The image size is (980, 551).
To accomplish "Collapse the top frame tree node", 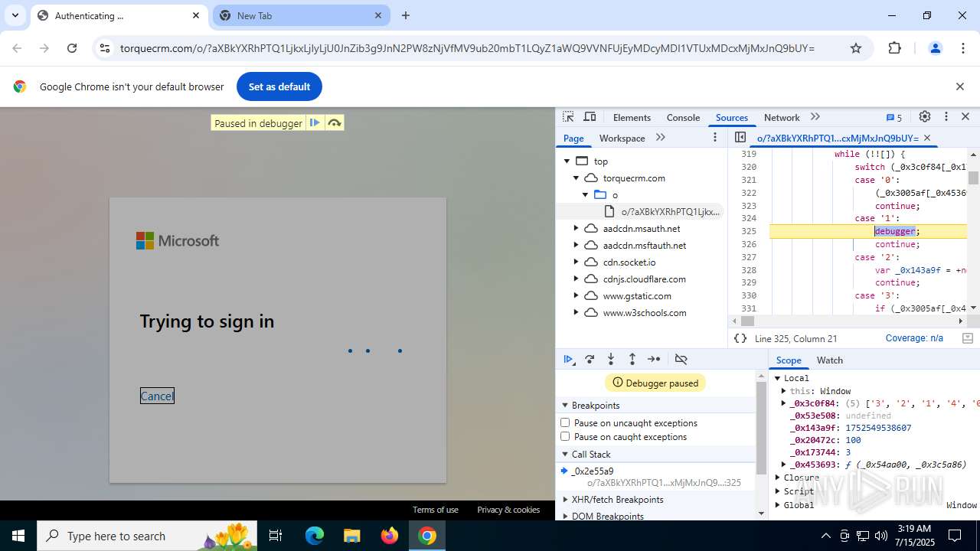I will (x=567, y=161).
